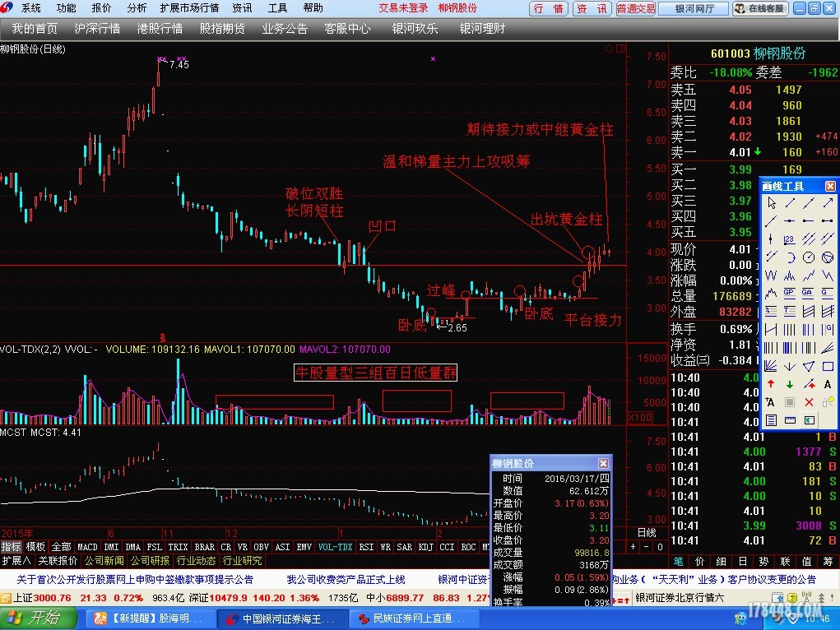Select the arrow pointer in drawing tools
Image resolution: width=840 pixels, height=630 pixels.
[x=771, y=202]
